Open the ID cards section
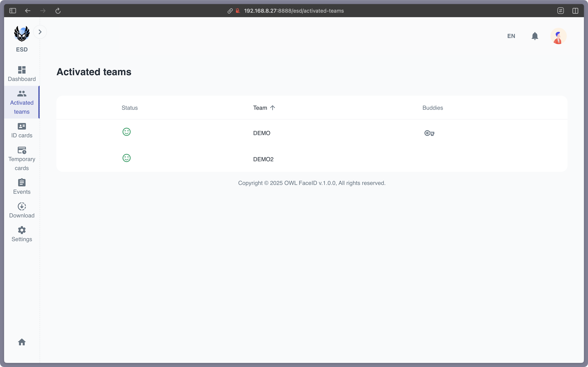Screen dimensions: 588x367 tap(22, 130)
